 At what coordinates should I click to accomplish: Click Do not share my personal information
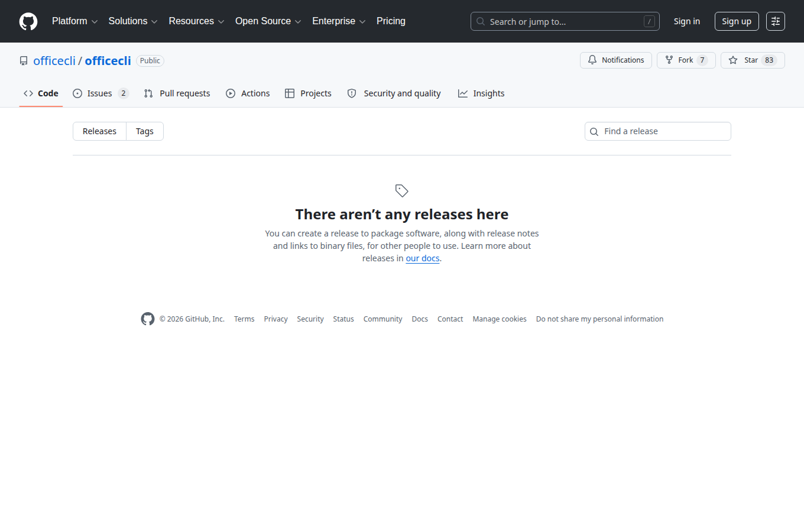(x=599, y=319)
